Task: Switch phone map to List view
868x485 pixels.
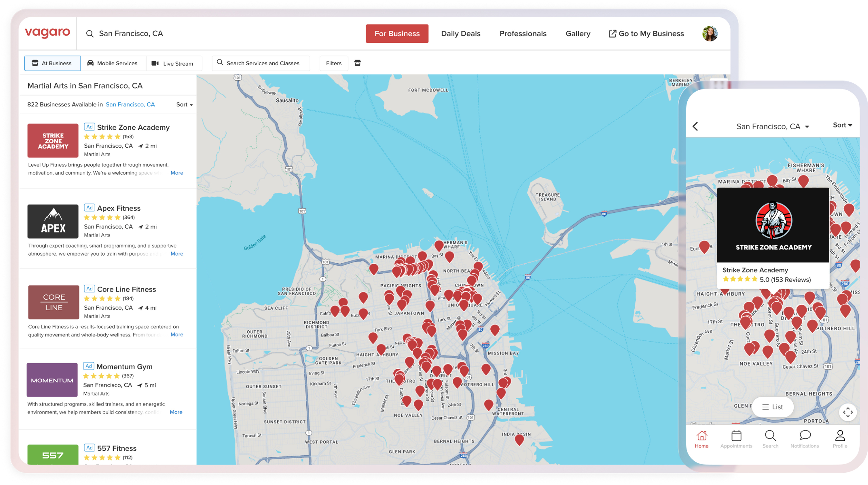Action: tap(773, 407)
